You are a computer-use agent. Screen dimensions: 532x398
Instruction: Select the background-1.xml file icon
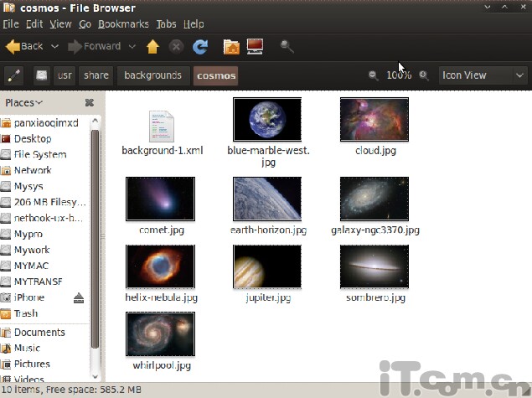tap(162, 127)
